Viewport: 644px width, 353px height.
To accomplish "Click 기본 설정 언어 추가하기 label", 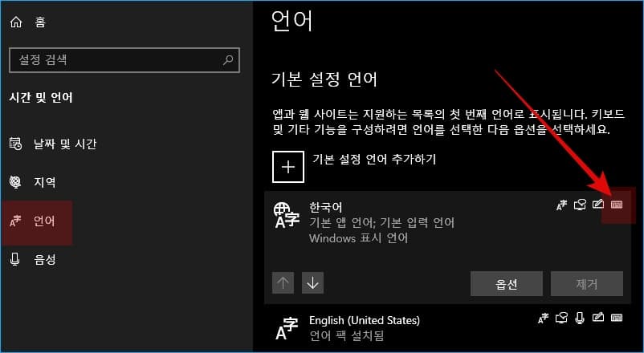I will (x=374, y=160).
